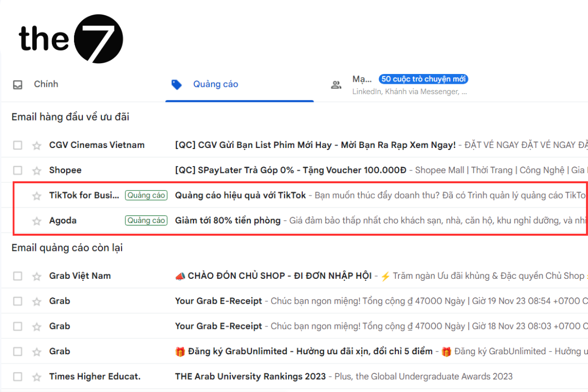Select the Shopee email checkbox
The height and width of the screenshot is (392, 588).
pos(18,170)
